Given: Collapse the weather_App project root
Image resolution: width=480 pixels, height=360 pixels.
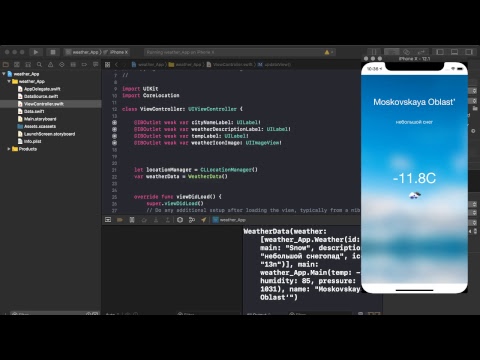Looking at the screenshot, I should [4, 74].
